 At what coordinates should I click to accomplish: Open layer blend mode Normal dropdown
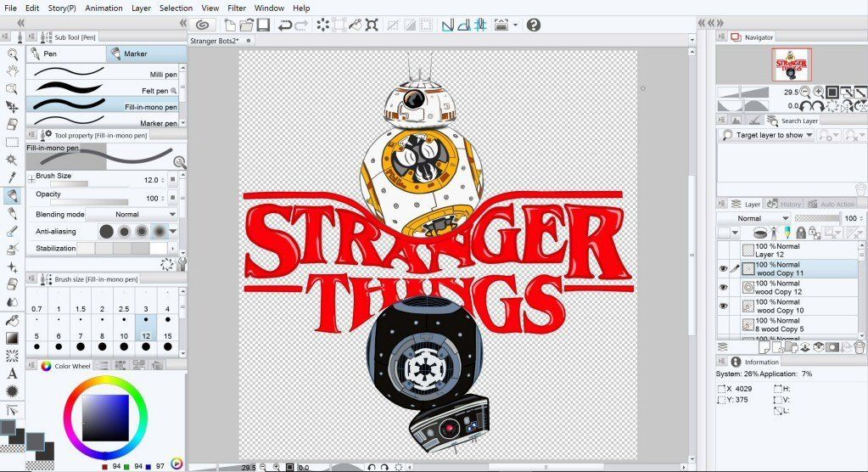coord(753,218)
